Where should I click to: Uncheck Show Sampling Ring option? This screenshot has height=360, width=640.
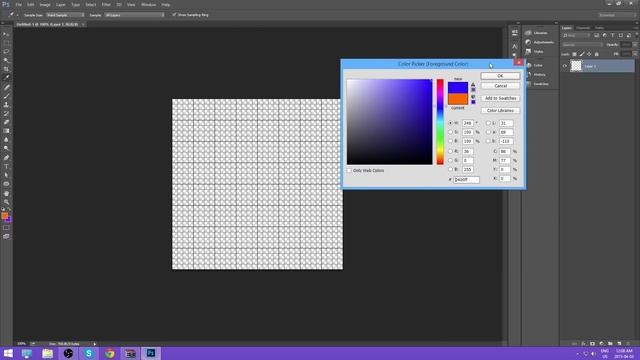[174, 15]
